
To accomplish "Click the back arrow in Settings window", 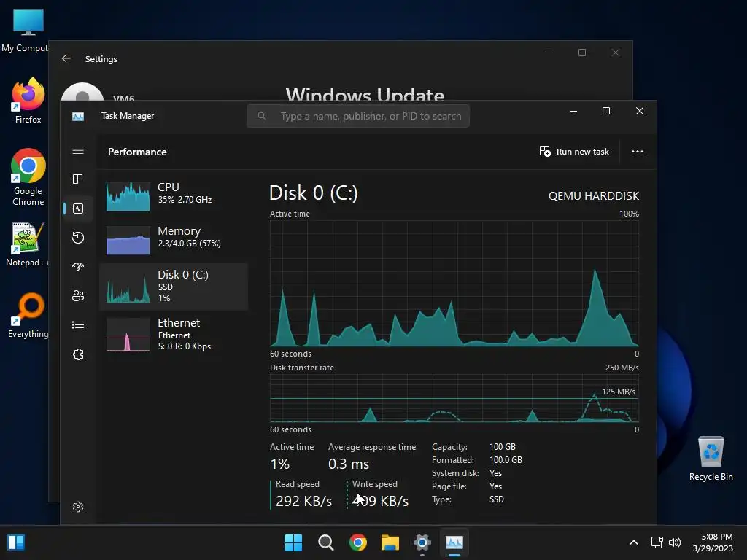I will click(66, 58).
